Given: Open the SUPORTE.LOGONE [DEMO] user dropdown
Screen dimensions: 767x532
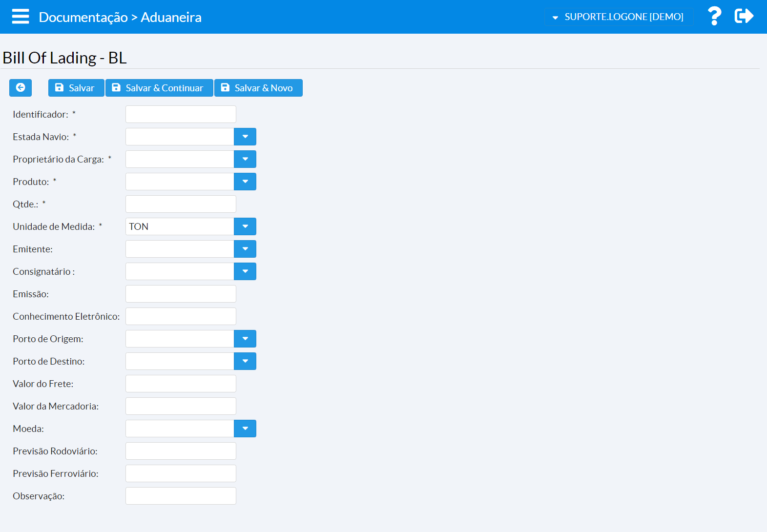Looking at the screenshot, I should 619,17.
